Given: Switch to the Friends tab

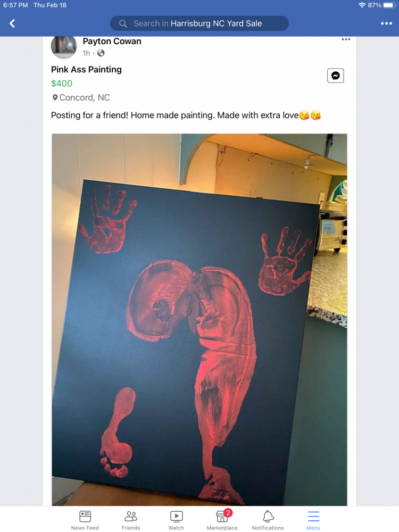Looking at the screenshot, I should [x=130, y=520].
